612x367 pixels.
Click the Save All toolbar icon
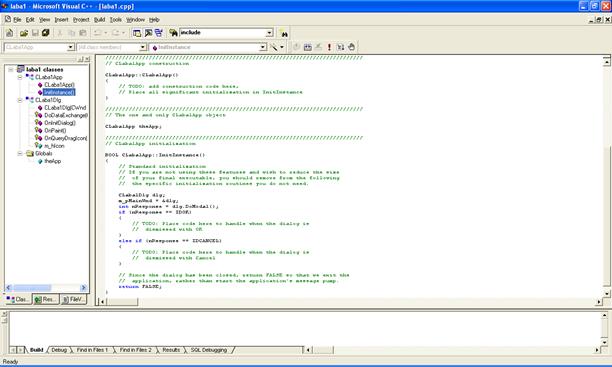(x=46, y=33)
